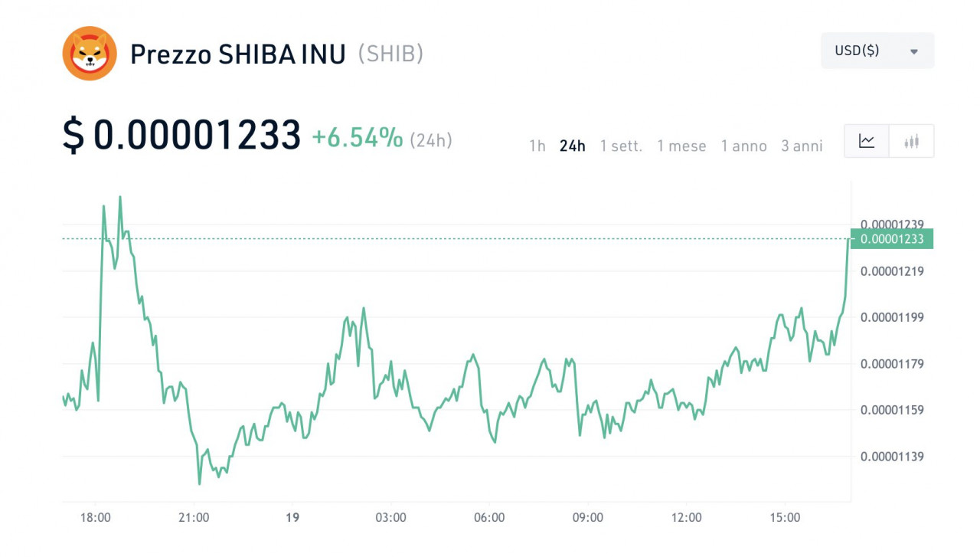The image size is (980, 557).
Task: Open the USD($) currency dropdown
Action: point(877,51)
